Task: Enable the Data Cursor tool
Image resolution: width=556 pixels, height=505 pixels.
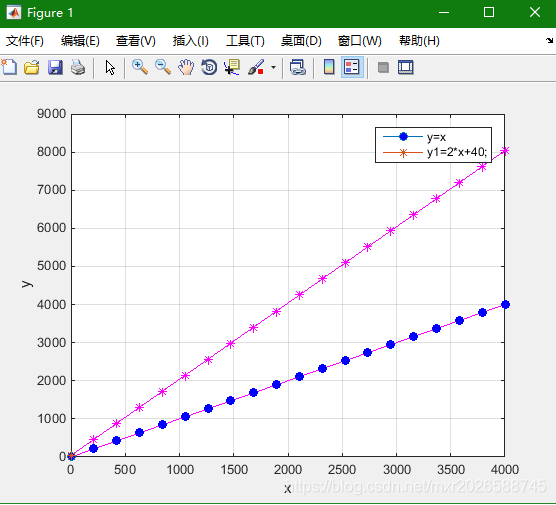Action: pos(232,67)
